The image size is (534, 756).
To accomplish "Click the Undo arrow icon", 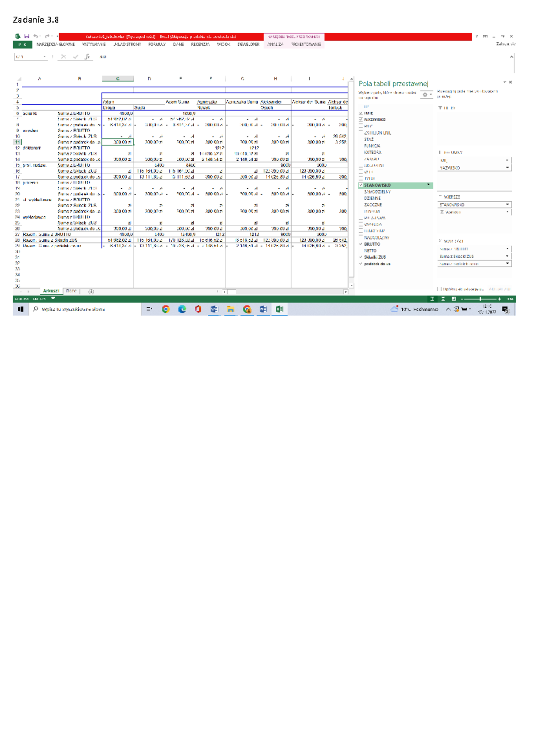I will (36, 37).
